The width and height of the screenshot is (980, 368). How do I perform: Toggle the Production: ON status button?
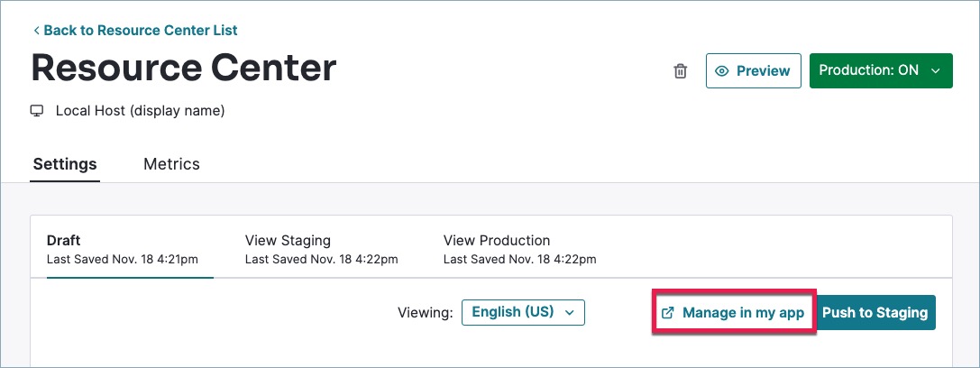pyautogui.click(x=869, y=70)
